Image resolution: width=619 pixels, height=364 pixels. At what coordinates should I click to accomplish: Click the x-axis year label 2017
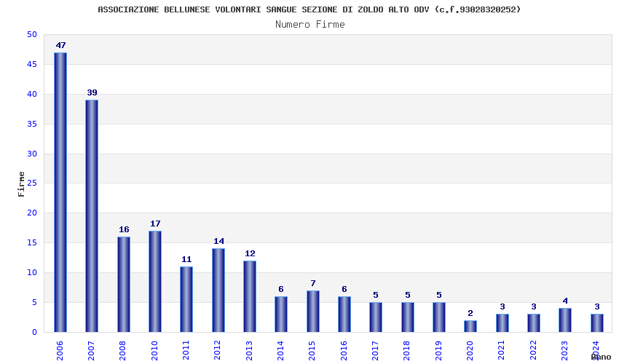pyautogui.click(x=376, y=351)
